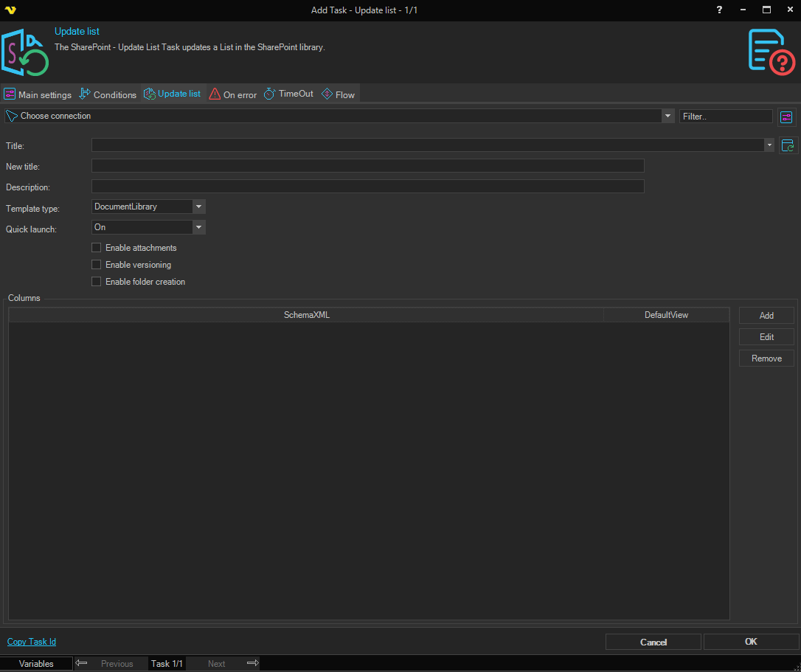Click the SharePoint Update list task icon
Screen dimensions: 801x672
coord(25,52)
